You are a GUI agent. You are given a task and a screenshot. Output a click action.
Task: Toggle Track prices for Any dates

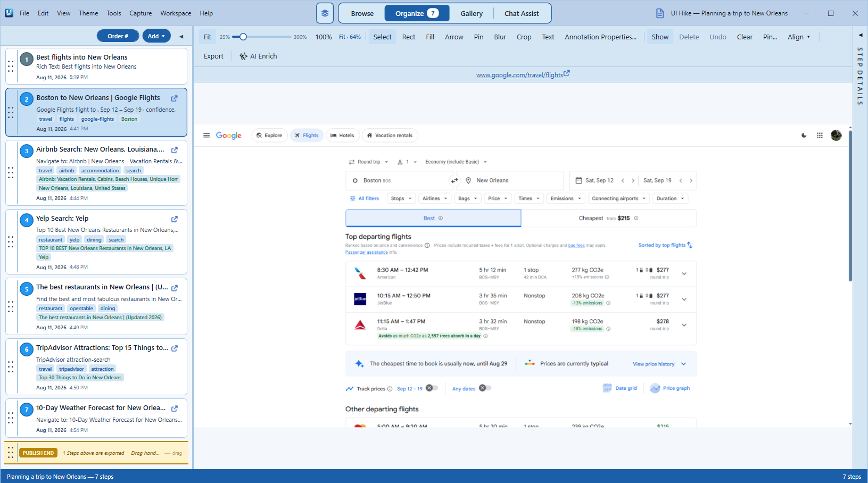(x=485, y=388)
